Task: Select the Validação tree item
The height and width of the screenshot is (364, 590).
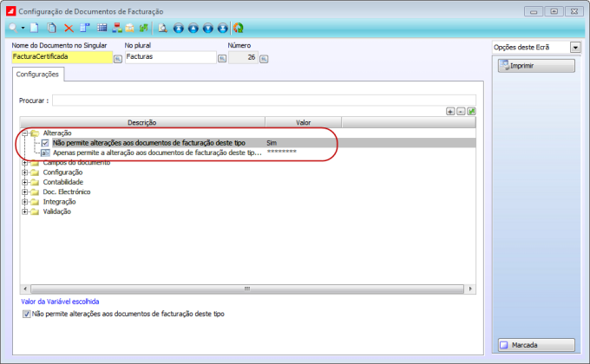Action: (x=56, y=211)
